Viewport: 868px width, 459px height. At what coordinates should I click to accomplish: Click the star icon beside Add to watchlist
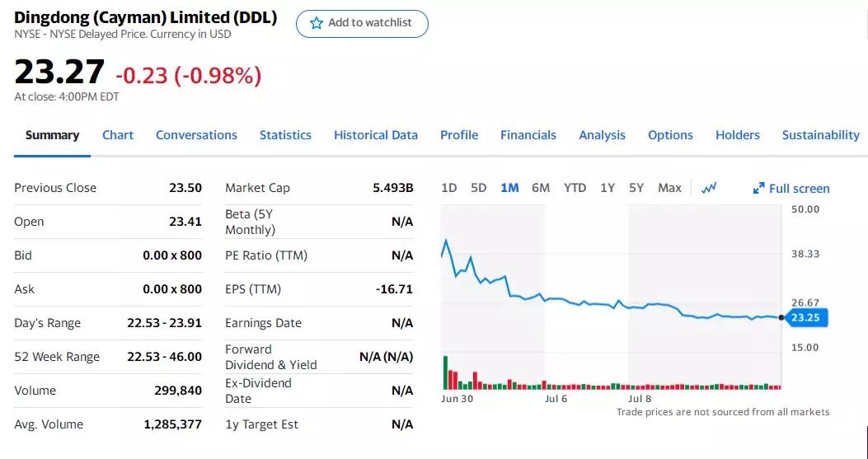point(316,23)
